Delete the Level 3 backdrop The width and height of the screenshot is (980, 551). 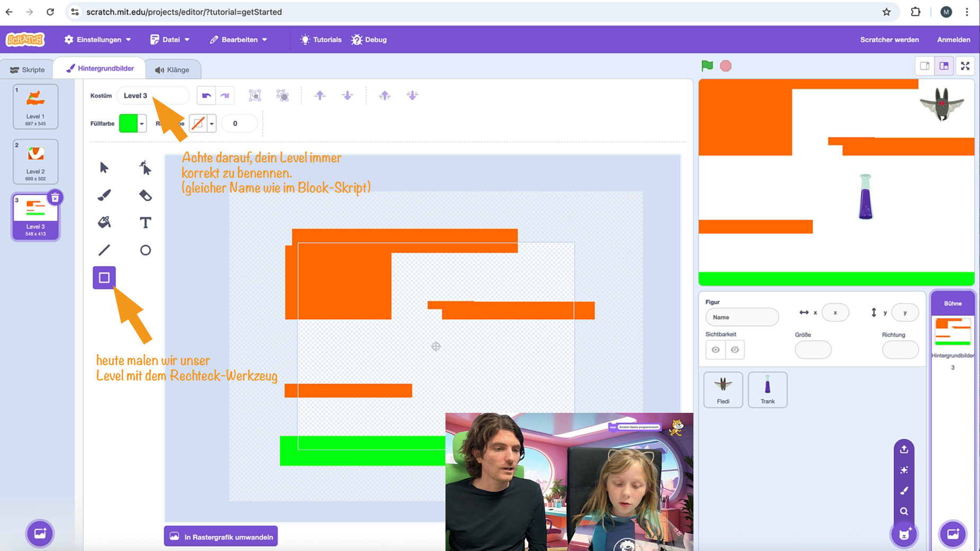[x=55, y=198]
